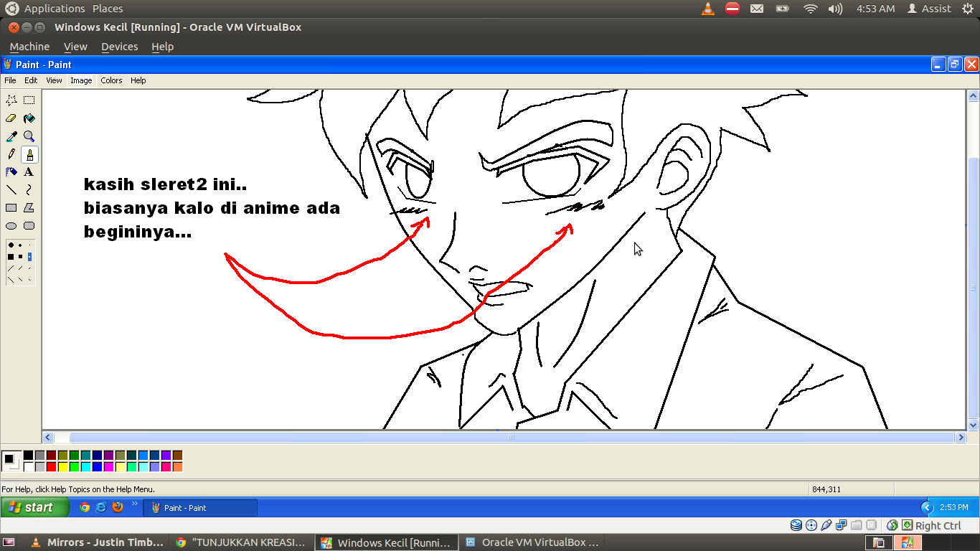This screenshot has width=980, height=551.
Task: Switch to Oracle VM VirtualBox manager window
Action: 532,542
